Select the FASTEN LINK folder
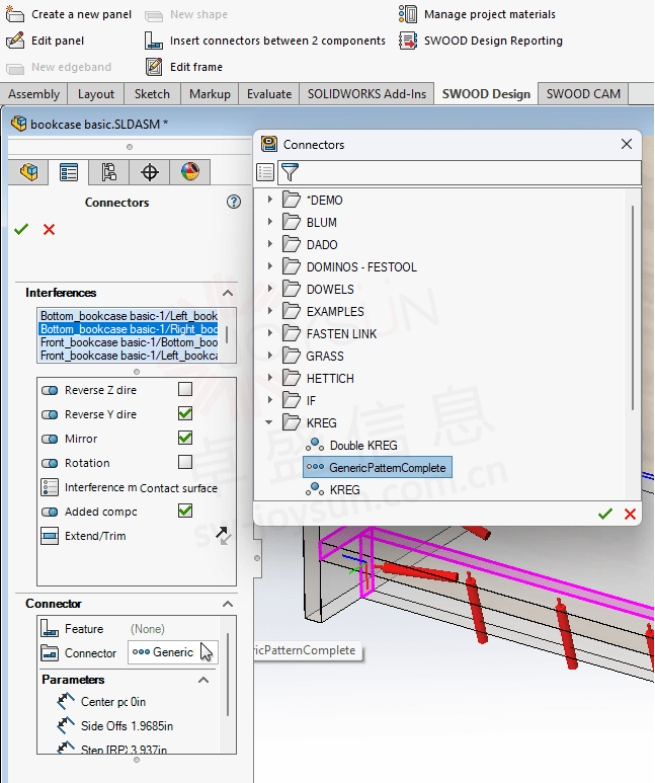Image resolution: width=655 pixels, height=783 pixels. [x=329, y=334]
